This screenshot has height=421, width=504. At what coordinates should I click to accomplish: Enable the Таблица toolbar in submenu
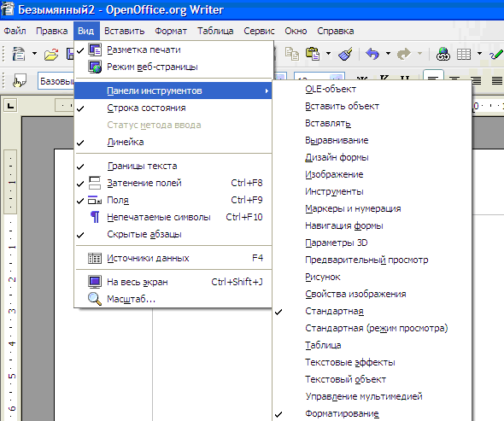click(x=372, y=345)
